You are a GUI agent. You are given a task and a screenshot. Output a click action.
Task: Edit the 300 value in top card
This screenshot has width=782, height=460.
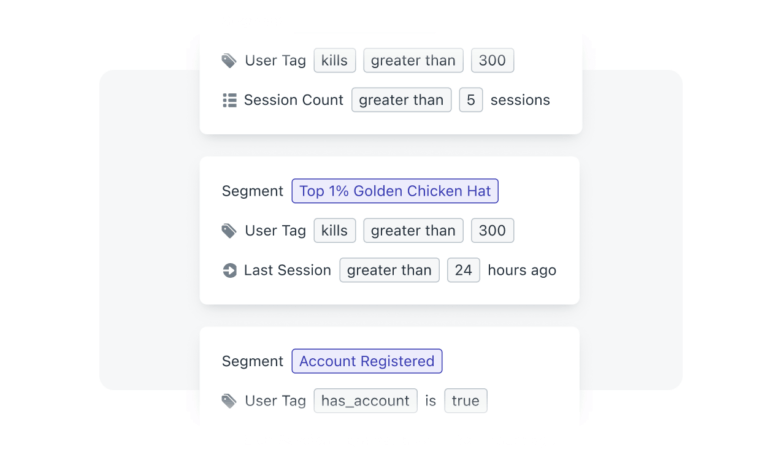[x=492, y=60]
